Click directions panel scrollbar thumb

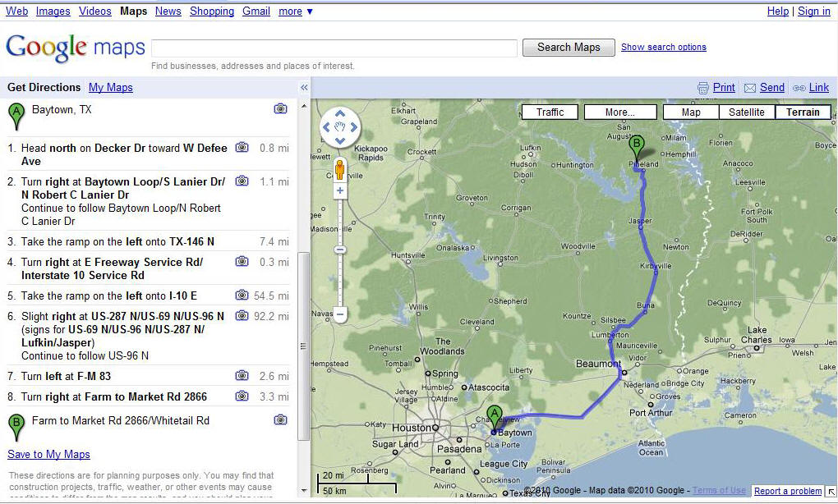click(303, 346)
